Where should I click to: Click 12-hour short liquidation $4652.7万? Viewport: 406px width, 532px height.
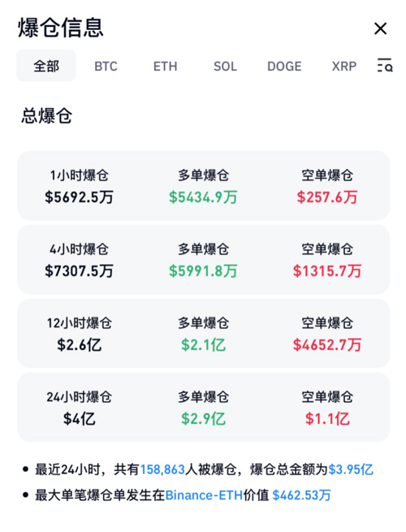(327, 345)
